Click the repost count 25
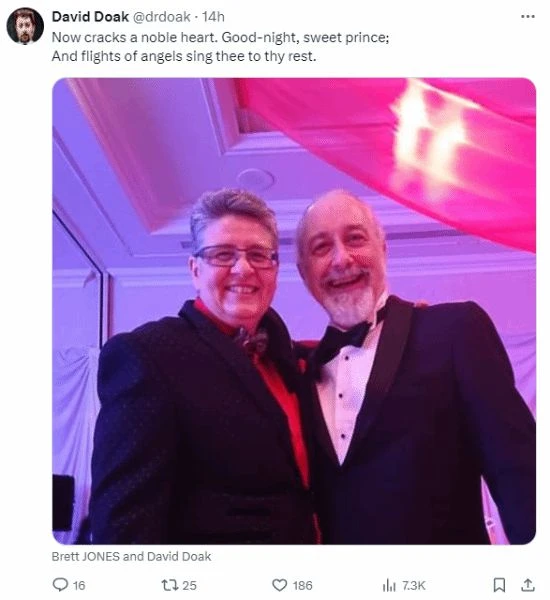The width and height of the screenshot is (550, 600). point(189,585)
